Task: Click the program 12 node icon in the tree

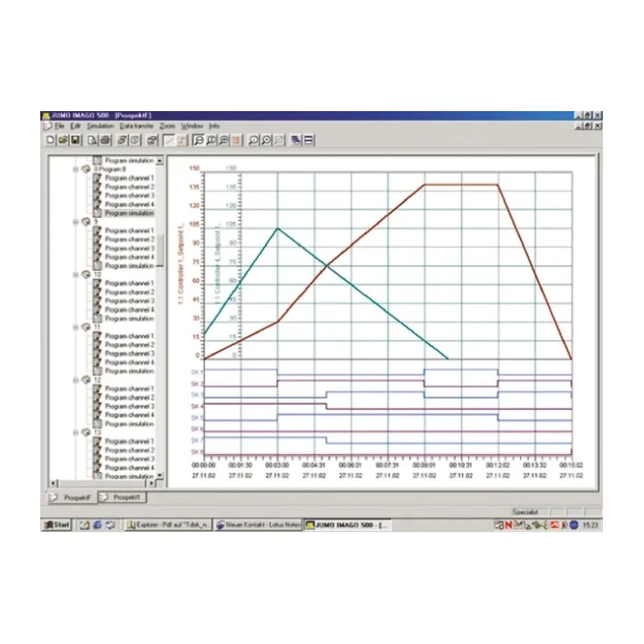Action: pyautogui.click(x=86, y=380)
